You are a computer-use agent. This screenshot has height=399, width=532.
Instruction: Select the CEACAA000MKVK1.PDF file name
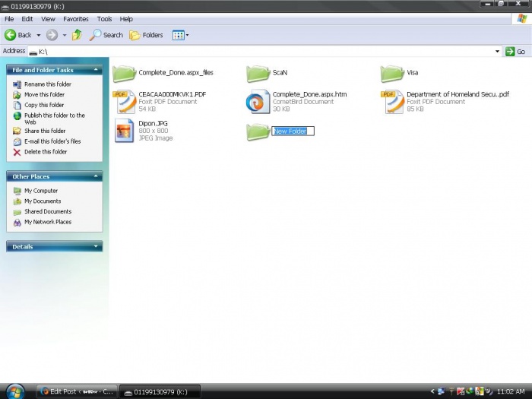[x=173, y=94]
